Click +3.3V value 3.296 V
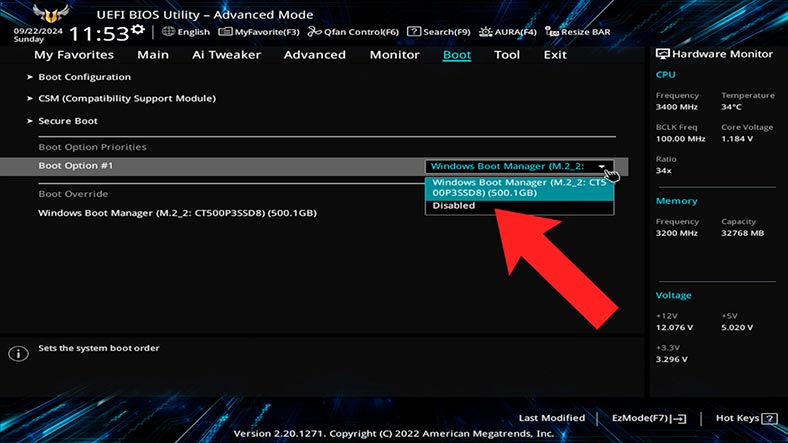 [672, 359]
